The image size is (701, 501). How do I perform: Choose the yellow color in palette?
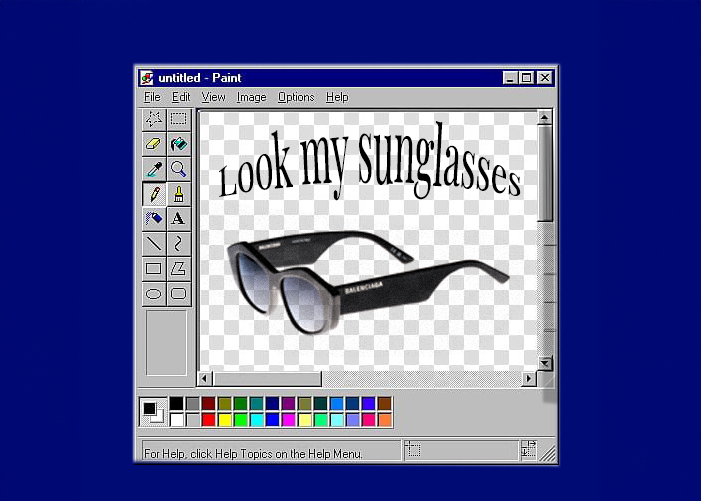click(225, 420)
